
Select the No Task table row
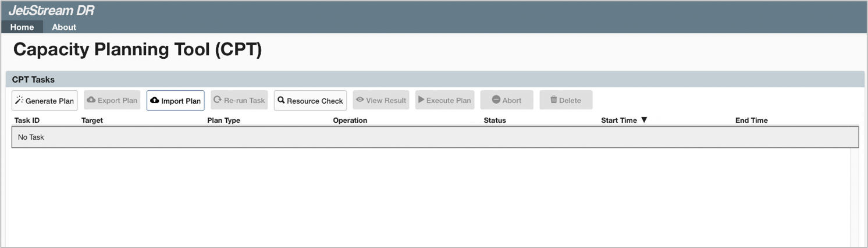(435, 137)
